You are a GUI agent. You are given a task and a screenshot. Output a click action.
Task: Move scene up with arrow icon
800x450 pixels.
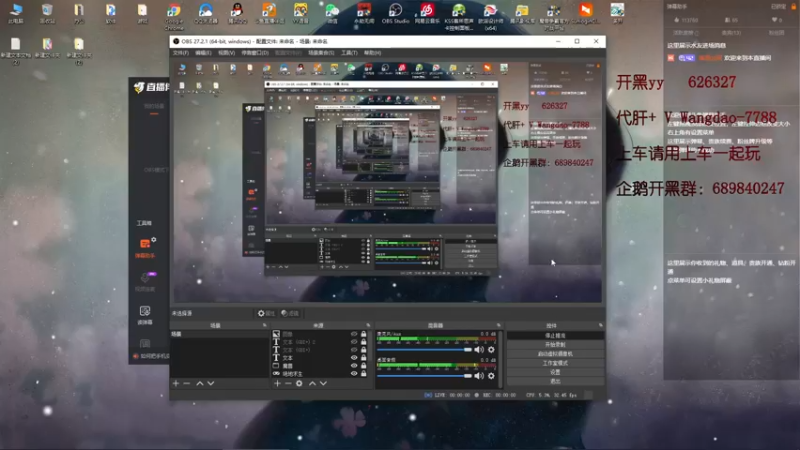coord(199,383)
